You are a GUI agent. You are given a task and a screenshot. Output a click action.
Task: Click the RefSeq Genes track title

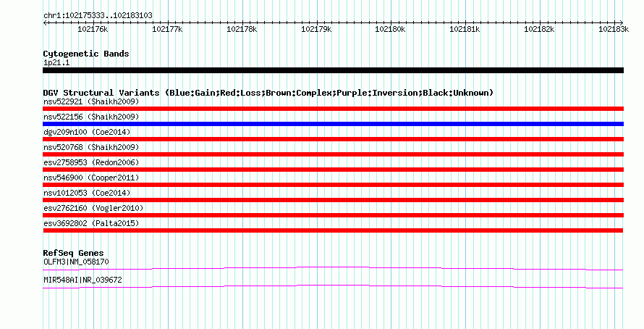pyautogui.click(x=73, y=253)
